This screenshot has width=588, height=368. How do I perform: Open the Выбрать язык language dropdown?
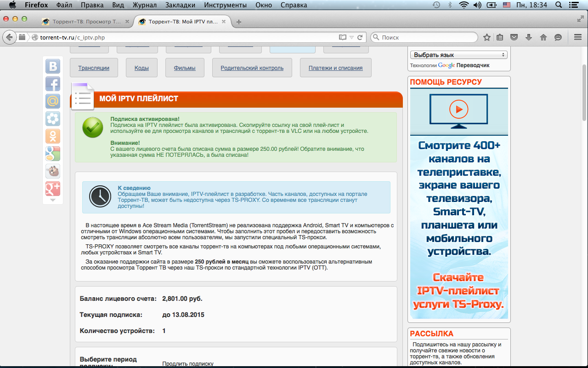tap(458, 55)
